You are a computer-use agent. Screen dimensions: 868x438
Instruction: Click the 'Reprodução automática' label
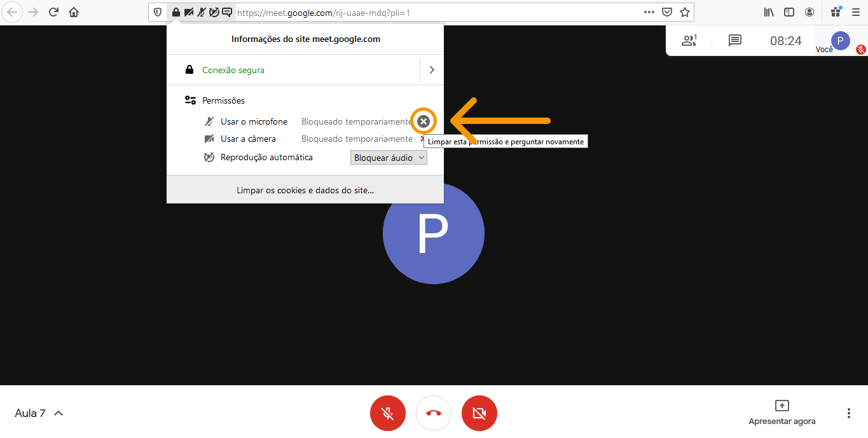[x=266, y=157]
